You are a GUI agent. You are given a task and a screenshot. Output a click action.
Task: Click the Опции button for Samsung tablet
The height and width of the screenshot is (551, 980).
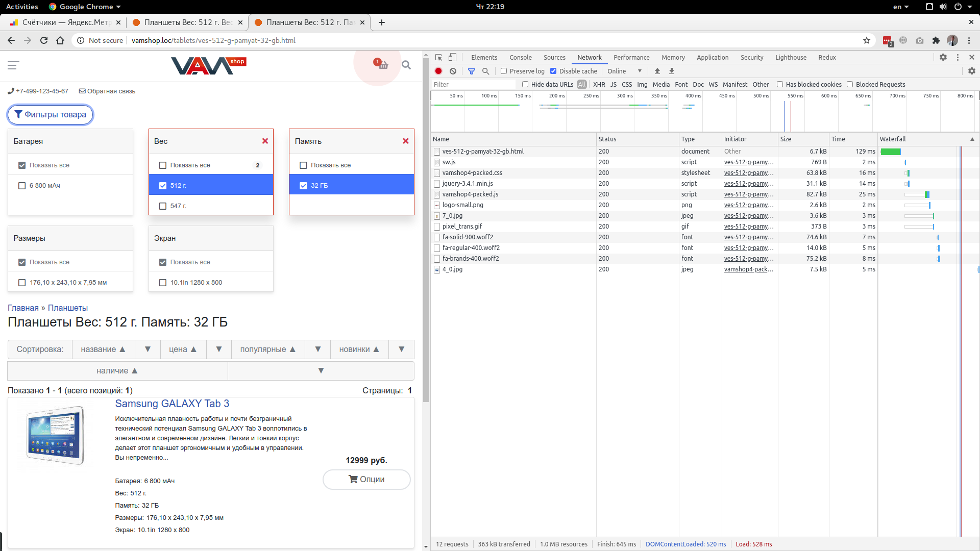[x=366, y=480]
